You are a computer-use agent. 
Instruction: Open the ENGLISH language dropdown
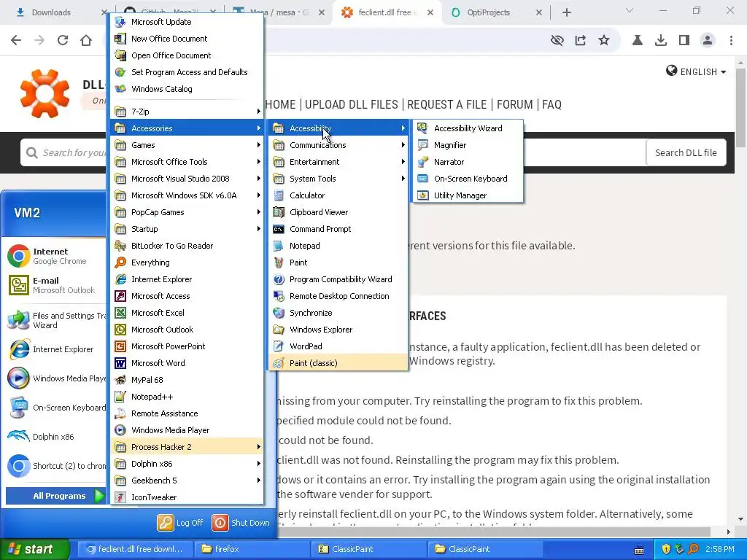696,71
